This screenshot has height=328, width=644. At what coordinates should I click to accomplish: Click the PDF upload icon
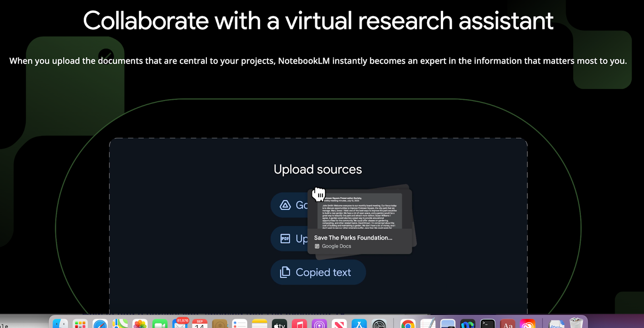pos(285,239)
